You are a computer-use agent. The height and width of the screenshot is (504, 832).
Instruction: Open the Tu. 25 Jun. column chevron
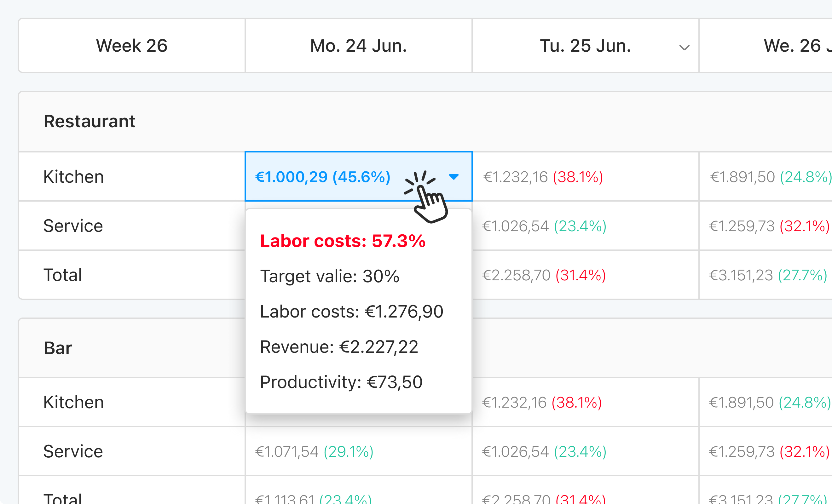click(684, 47)
